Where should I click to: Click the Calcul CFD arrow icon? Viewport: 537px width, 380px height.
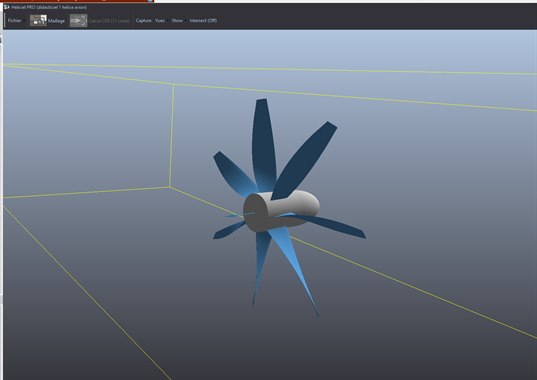[78, 21]
